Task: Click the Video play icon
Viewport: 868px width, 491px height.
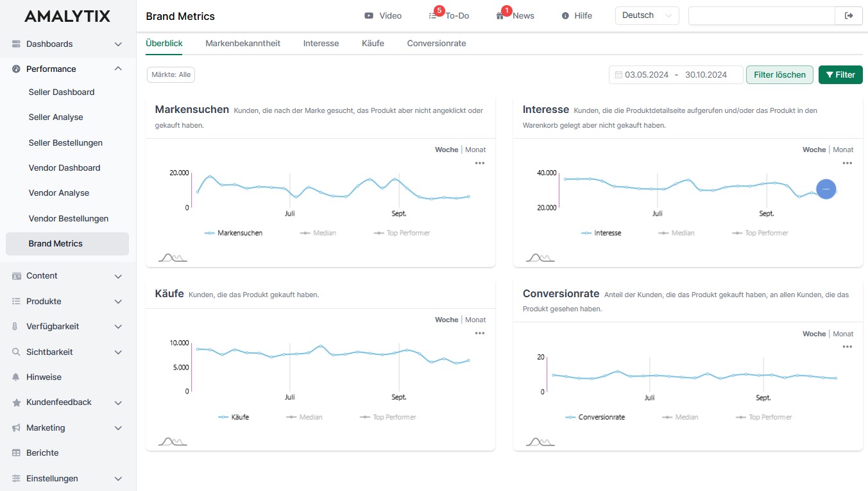Action: [369, 15]
